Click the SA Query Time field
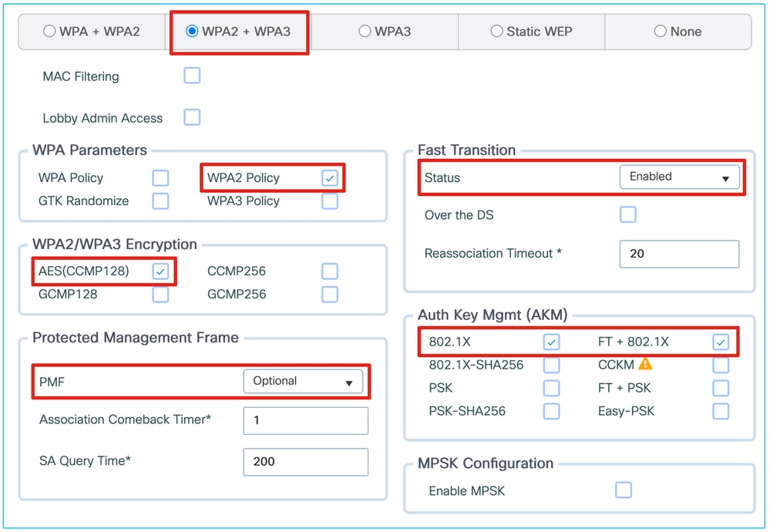Viewport: 770px width, 532px height. 305,462
